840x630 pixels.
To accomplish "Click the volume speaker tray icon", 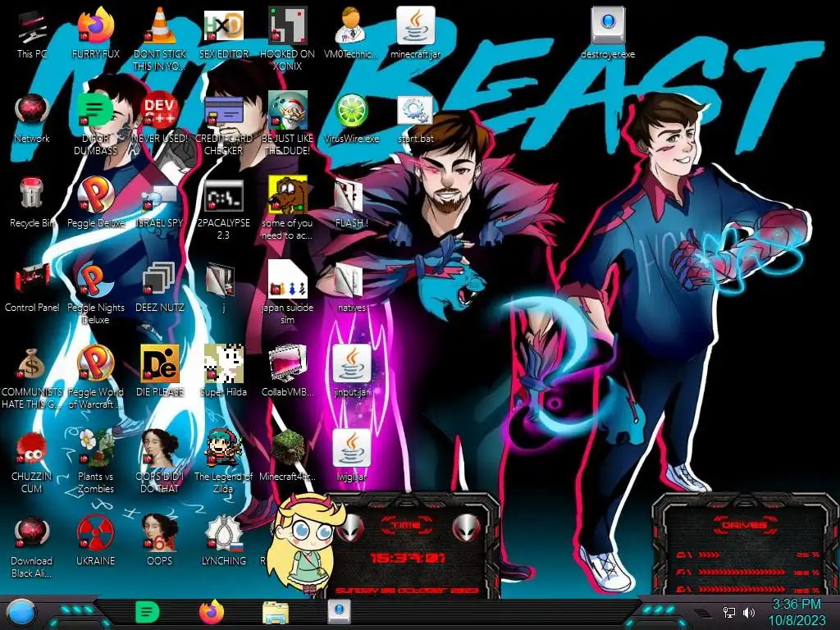I will 749,612.
